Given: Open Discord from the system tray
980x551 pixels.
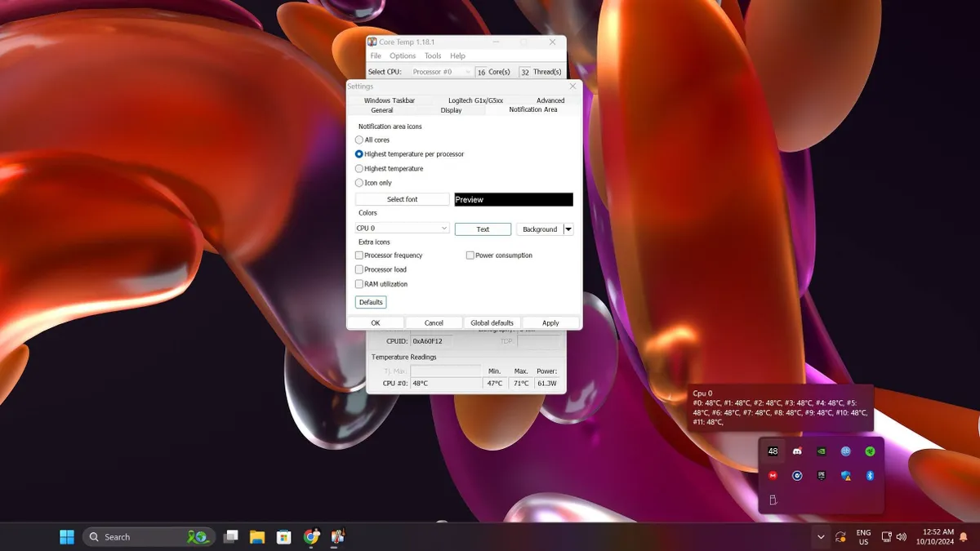Looking at the screenshot, I should [797, 451].
